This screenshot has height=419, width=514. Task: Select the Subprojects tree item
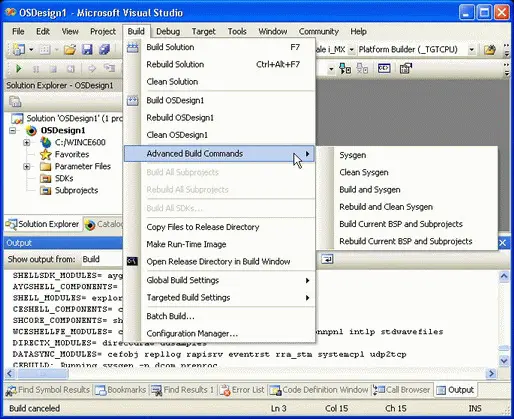point(76,190)
